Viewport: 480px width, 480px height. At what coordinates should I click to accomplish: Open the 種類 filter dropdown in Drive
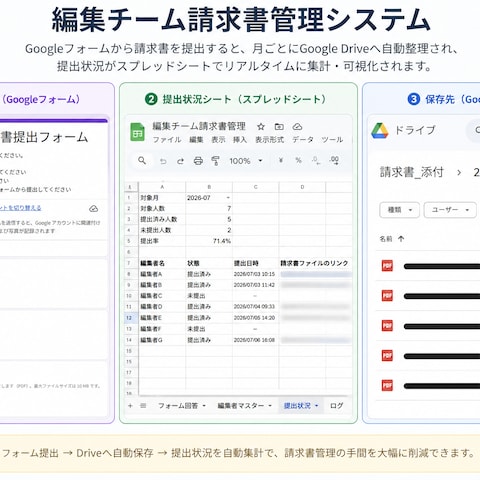click(x=400, y=210)
